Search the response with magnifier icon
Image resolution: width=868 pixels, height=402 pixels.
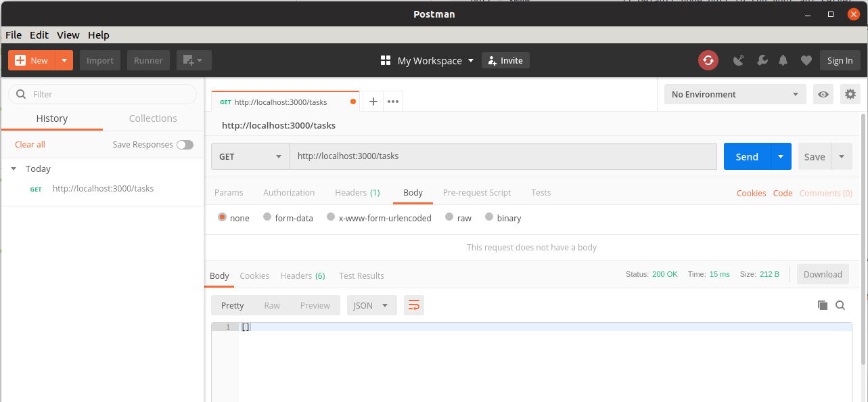pos(840,305)
